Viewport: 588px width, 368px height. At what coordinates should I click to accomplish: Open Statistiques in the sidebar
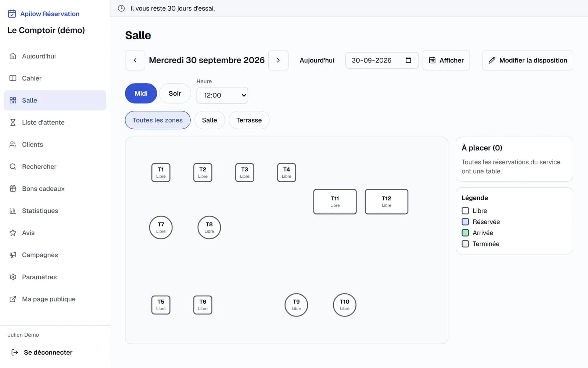(55, 210)
